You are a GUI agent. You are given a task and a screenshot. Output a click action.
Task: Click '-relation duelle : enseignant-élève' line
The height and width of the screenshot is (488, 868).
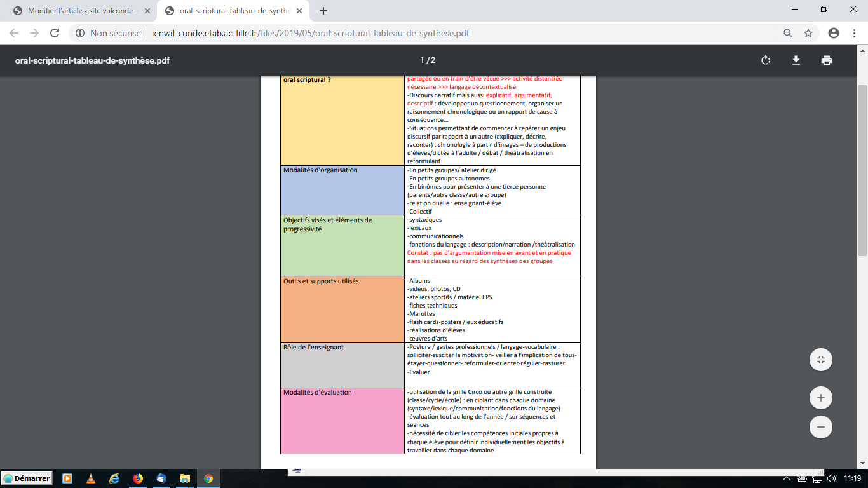[x=455, y=203]
